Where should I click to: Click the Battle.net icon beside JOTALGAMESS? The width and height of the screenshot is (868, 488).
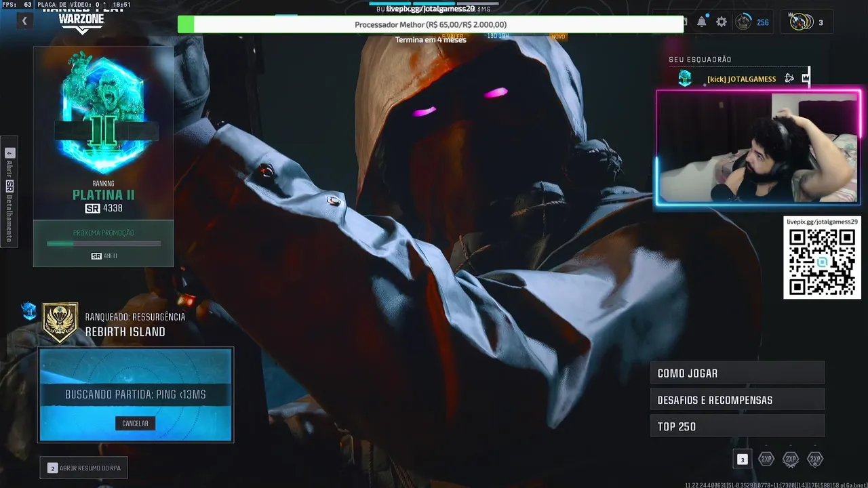[789, 79]
